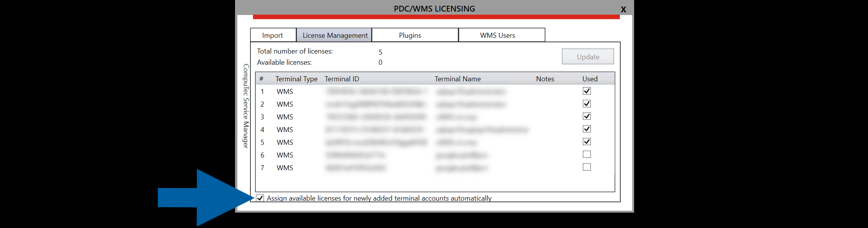Click the Terminal Type column header
The image size is (868, 228).
coord(296,79)
